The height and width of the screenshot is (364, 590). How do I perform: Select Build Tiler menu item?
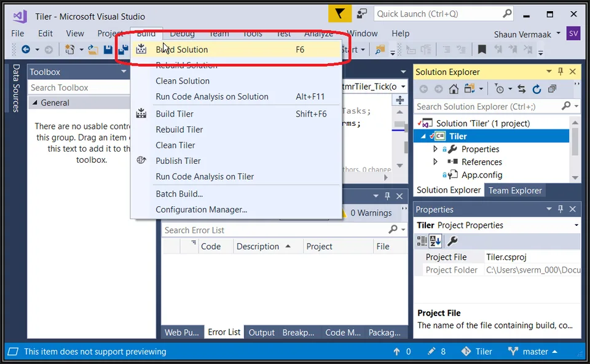coord(236,114)
